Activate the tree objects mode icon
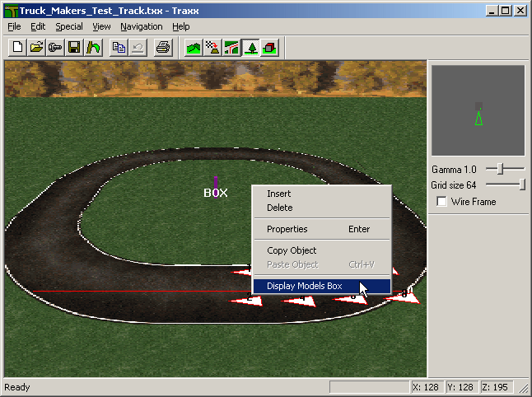532x397 pixels. coord(251,48)
